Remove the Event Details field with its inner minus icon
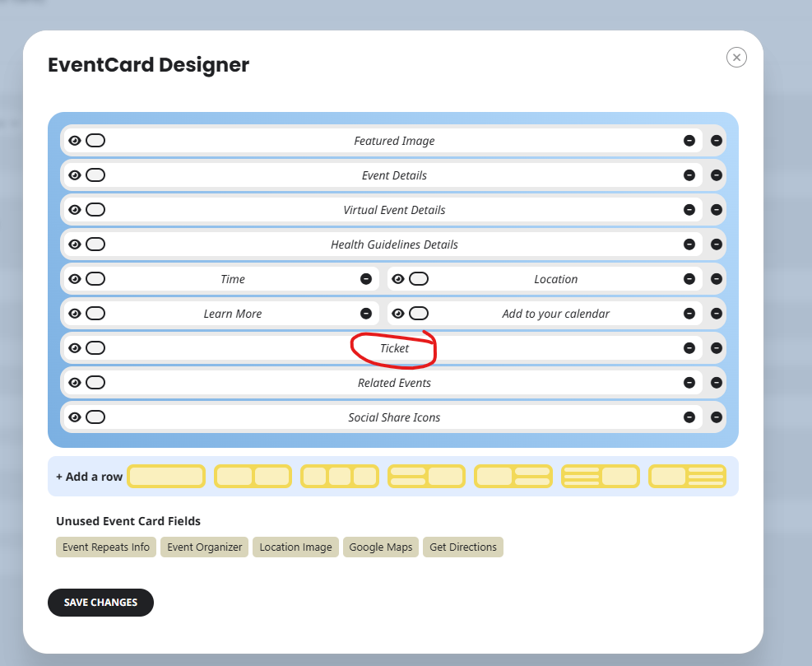Screen dimensions: 812x666 689,175
